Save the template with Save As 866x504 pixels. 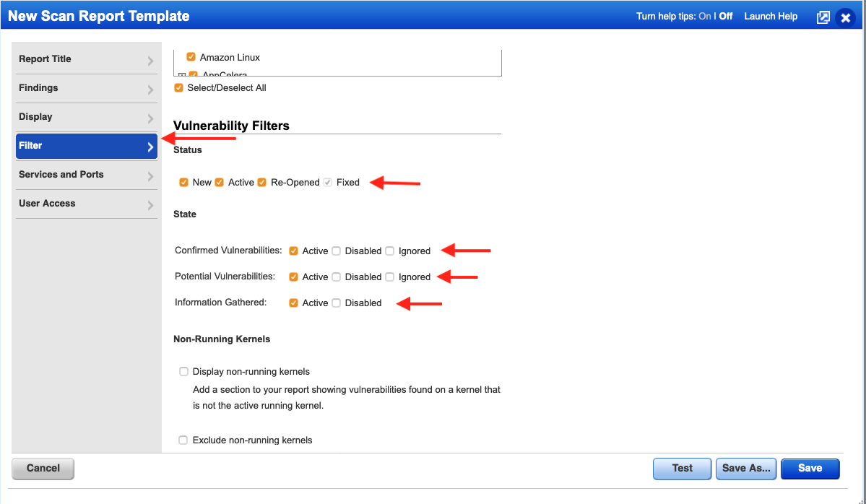coord(745,469)
